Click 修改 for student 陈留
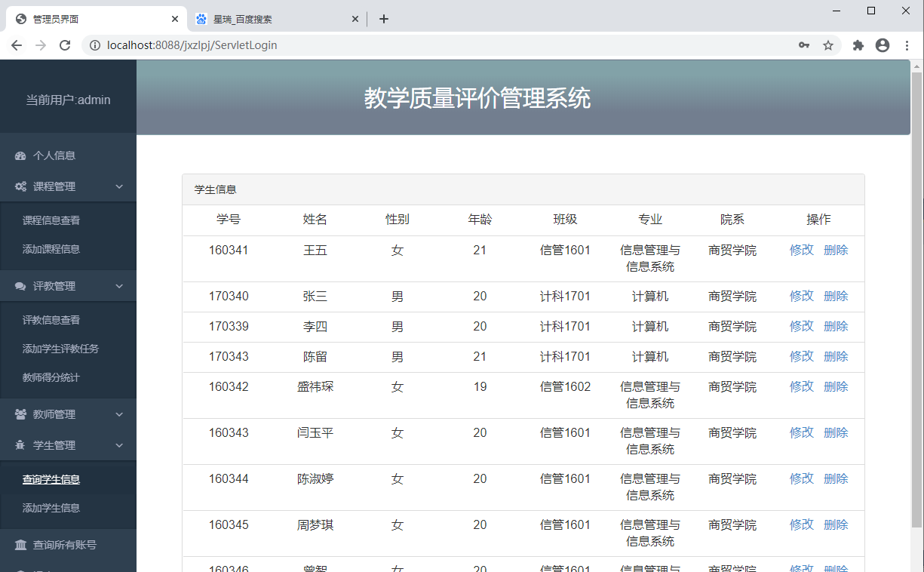 pyautogui.click(x=802, y=356)
